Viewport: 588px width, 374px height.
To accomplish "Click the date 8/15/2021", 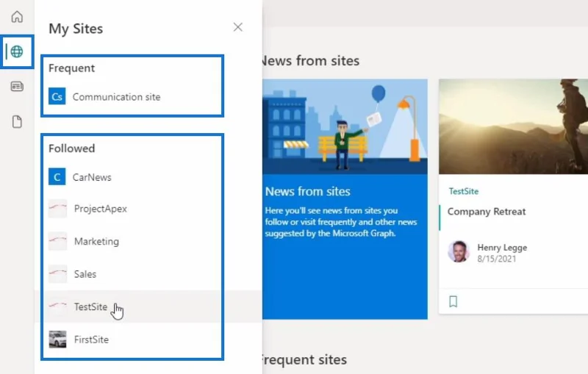I will coord(497,259).
